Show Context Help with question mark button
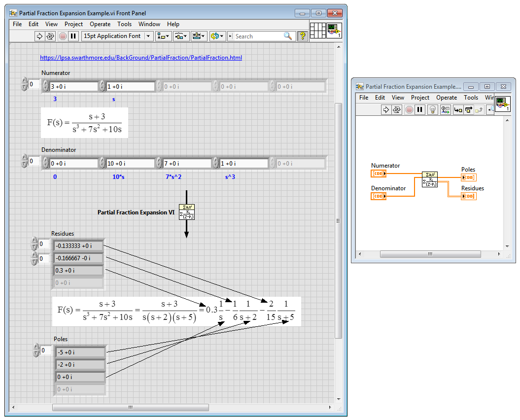The image size is (520, 420). 303,36
